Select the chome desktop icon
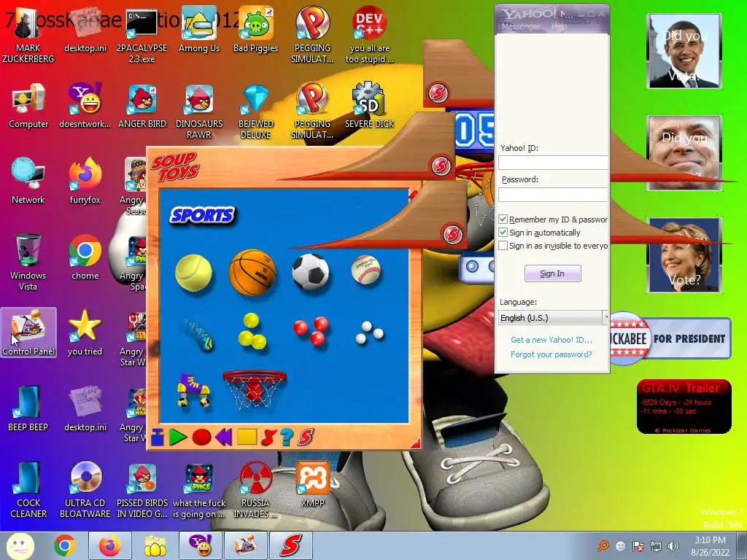Image resolution: width=747 pixels, height=560 pixels. click(x=85, y=257)
